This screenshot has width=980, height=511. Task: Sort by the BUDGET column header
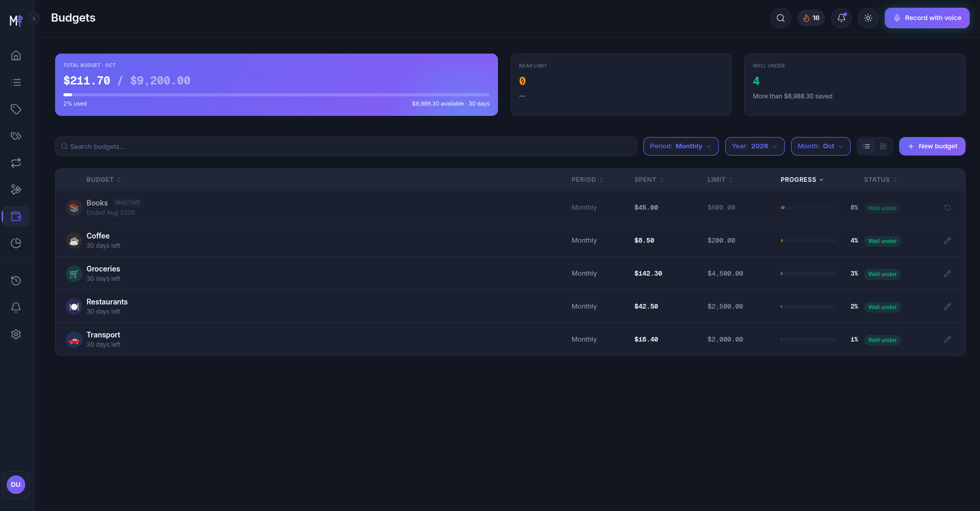tap(104, 180)
